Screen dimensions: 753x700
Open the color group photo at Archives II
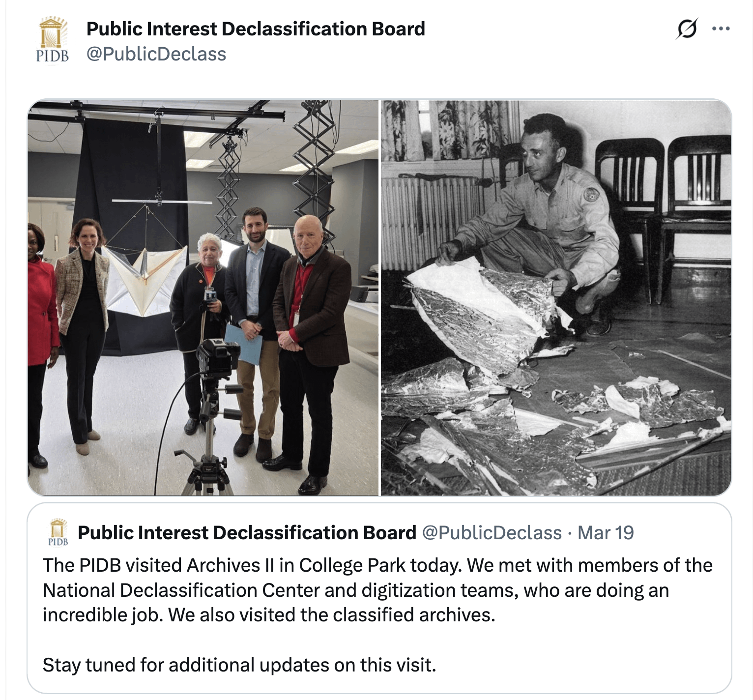[x=203, y=297]
